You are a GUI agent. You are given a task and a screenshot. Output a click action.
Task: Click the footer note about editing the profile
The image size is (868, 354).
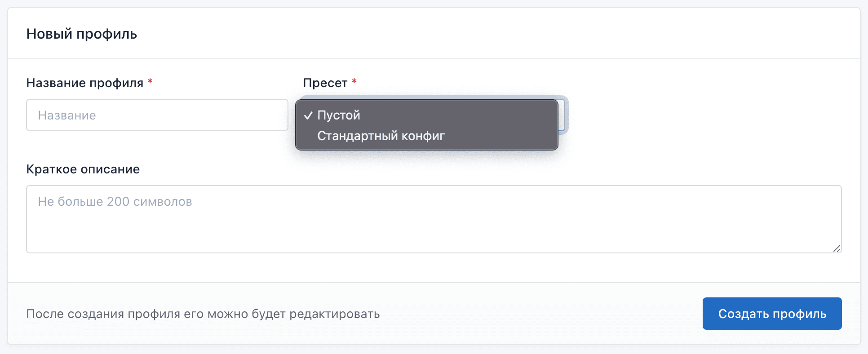(203, 314)
